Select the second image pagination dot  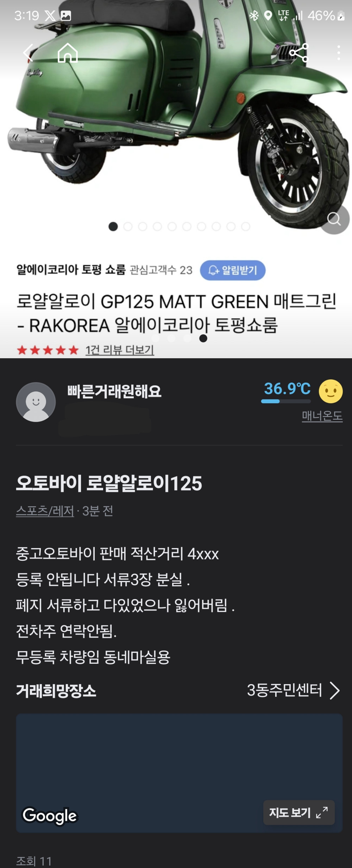coord(128,227)
